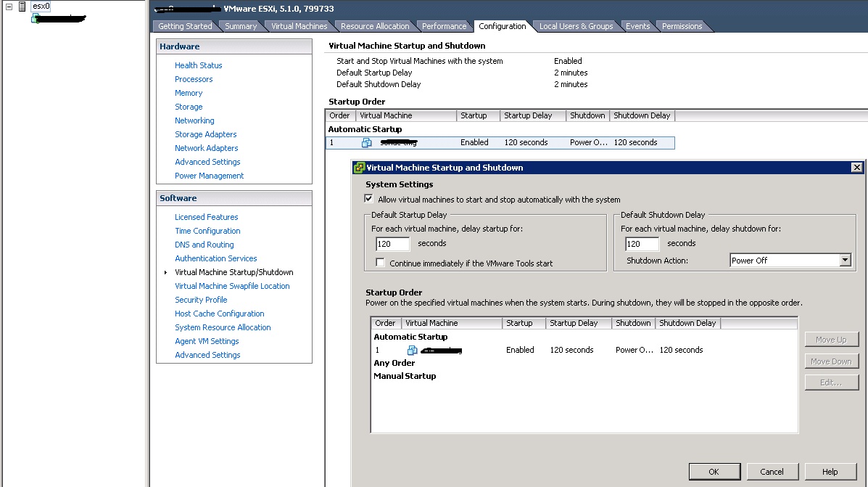This screenshot has height=487, width=868.
Task: Sort the list by the Shutdown Delay column
Action: 687,323
